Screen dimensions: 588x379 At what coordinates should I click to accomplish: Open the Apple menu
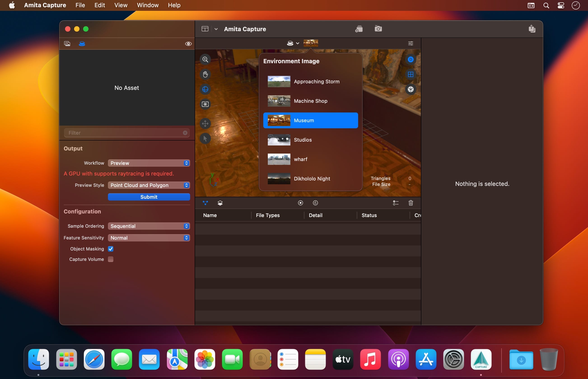click(x=12, y=5)
